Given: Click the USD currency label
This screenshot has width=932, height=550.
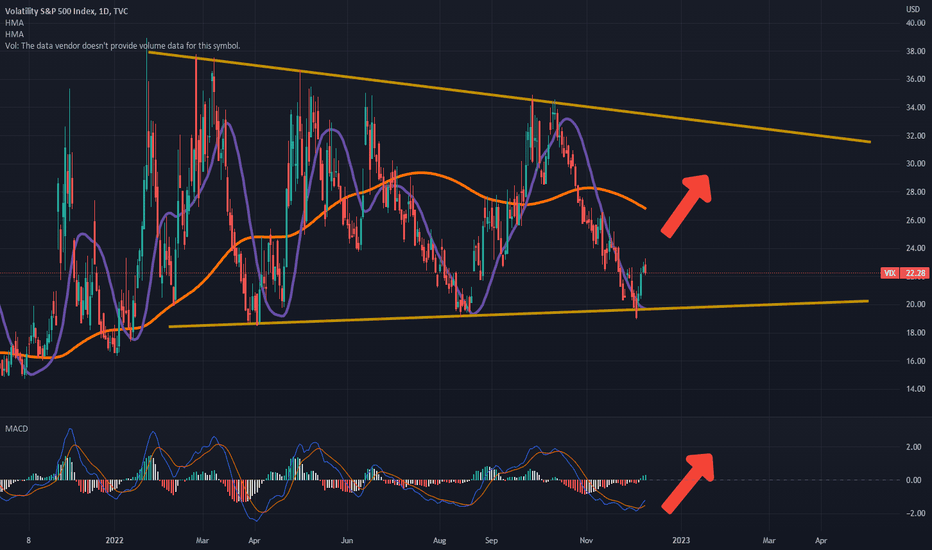Looking at the screenshot, I should tap(912, 9).
